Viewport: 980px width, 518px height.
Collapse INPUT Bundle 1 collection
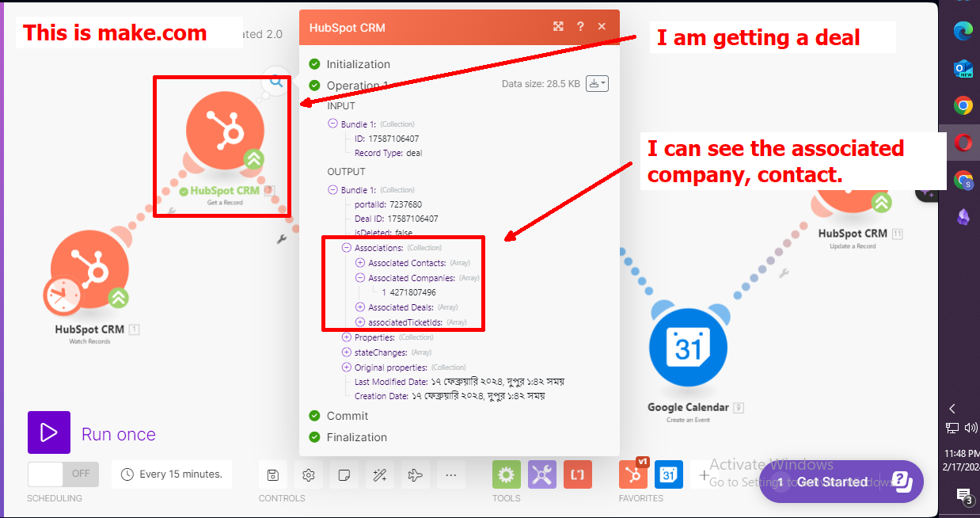(332, 124)
